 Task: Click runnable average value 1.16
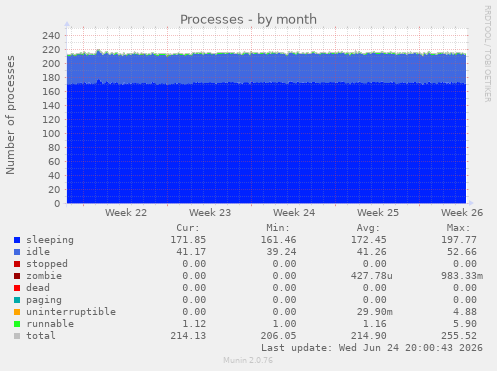(375, 324)
